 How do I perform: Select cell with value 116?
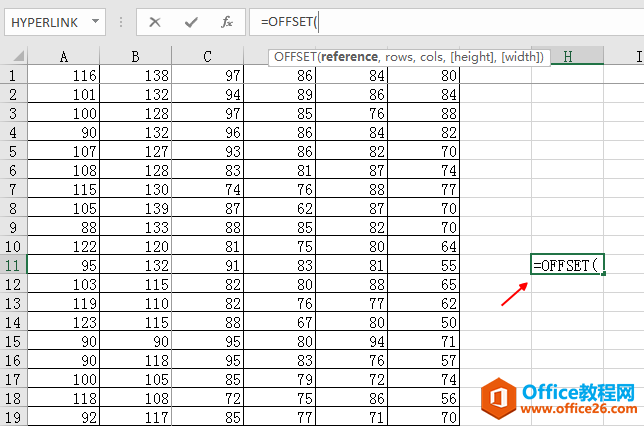pyautogui.click(x=63, y=76)
